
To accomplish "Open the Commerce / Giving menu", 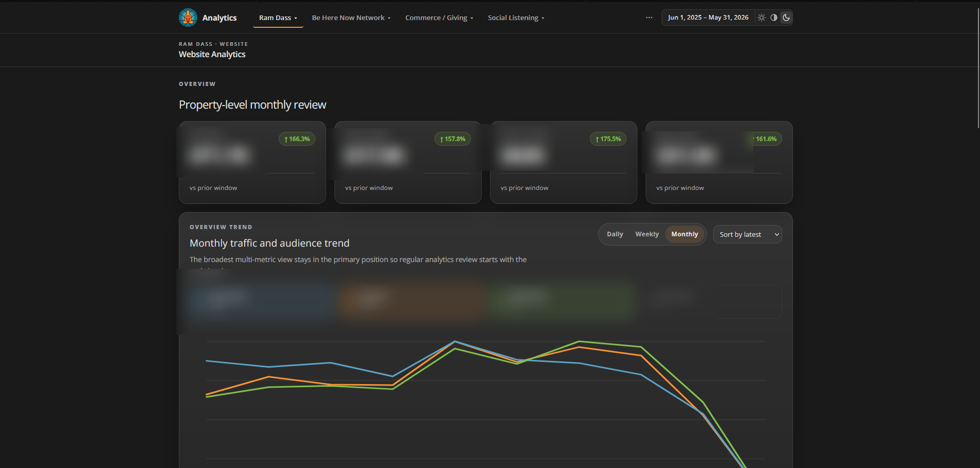I will (x=440, y=18).
